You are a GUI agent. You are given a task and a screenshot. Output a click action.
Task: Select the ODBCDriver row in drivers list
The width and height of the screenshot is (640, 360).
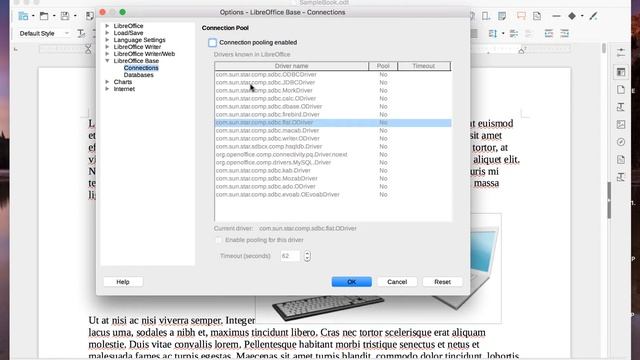coord(333,74)
